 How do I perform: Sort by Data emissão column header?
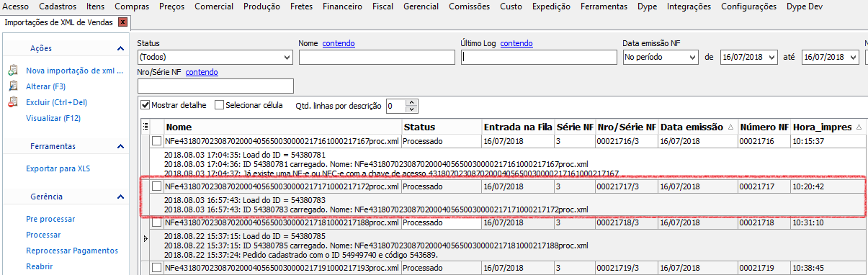point(697,127)
